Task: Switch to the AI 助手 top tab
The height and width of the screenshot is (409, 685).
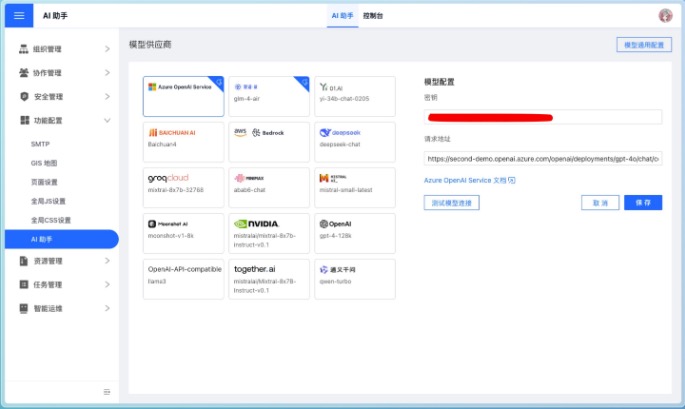Action: (342, 16)
